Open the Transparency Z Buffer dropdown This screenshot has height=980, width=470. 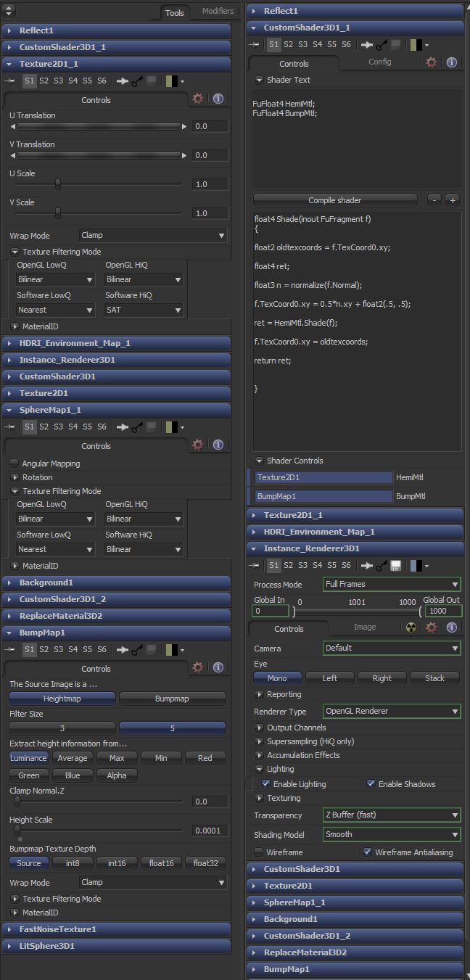[392, 815]
